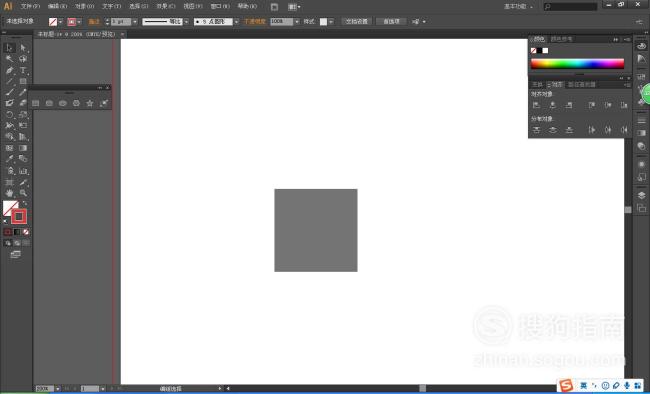This screenshot has height=394, width=650.
Task: Click the vertical align top icon
Action: 592,105
